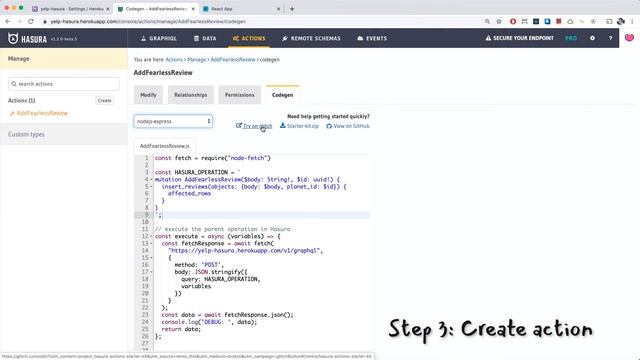Select the Actions navigation tab

point(249,38)
